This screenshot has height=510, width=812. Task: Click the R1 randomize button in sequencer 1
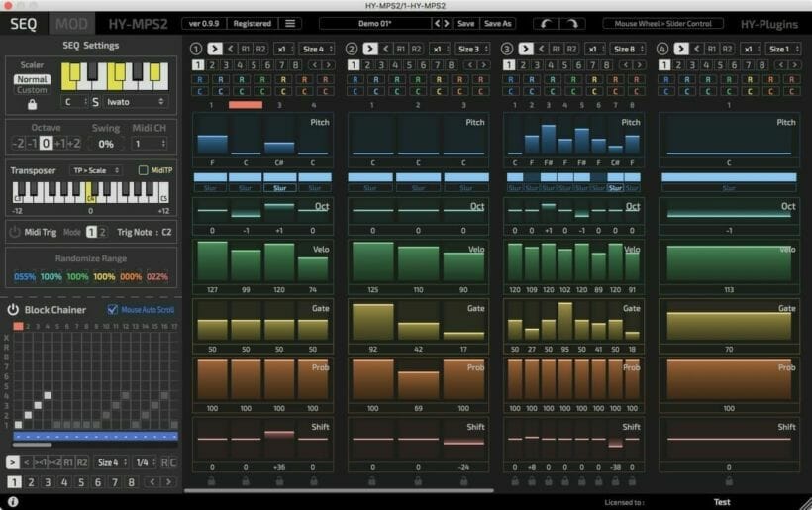(x=246, y=49)
